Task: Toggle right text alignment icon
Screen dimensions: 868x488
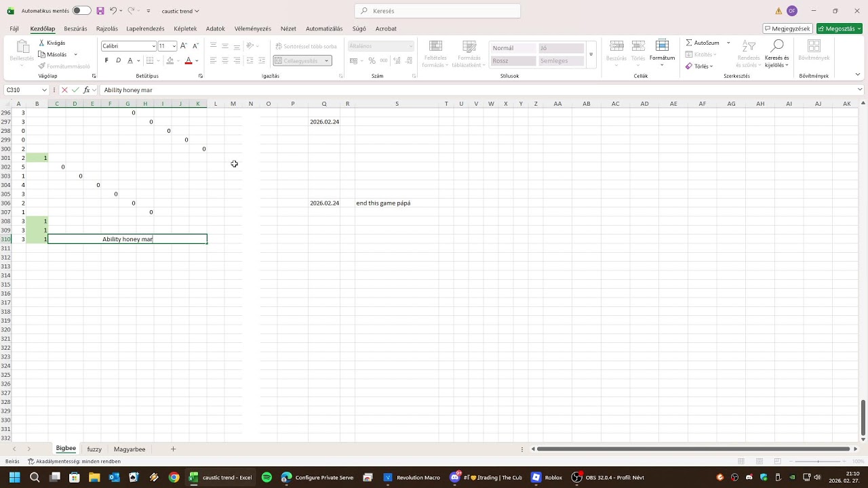Action: click(237, 60)
